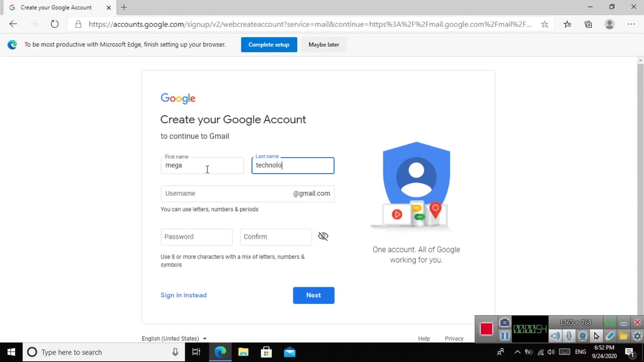
Task: Toggle password visibility eye icon
Action: 323,237
